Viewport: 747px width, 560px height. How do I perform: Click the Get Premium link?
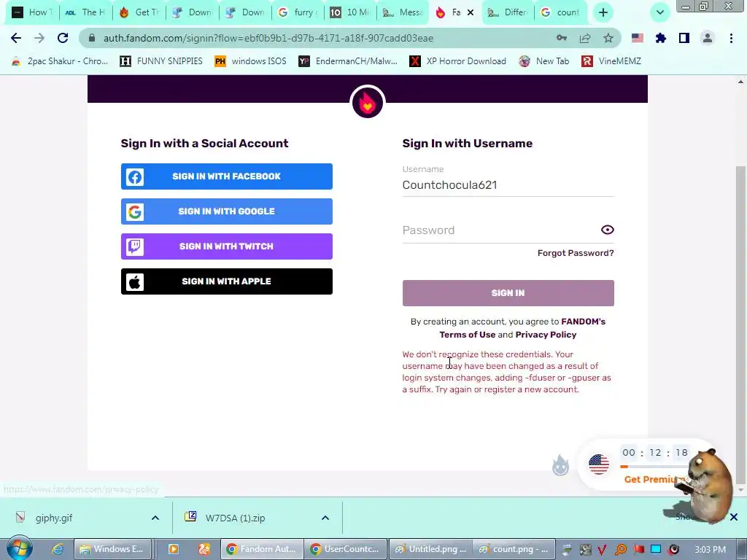(654, 480)
